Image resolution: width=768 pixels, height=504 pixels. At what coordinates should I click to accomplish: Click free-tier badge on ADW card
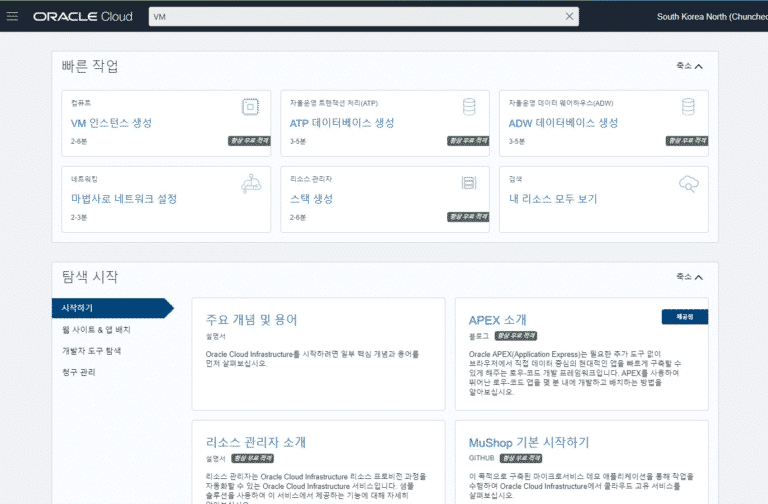click(x=687, y=141)
